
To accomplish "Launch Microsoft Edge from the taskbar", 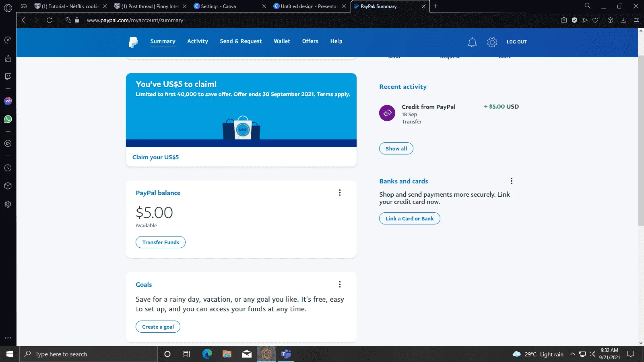I will pos(207,354).
